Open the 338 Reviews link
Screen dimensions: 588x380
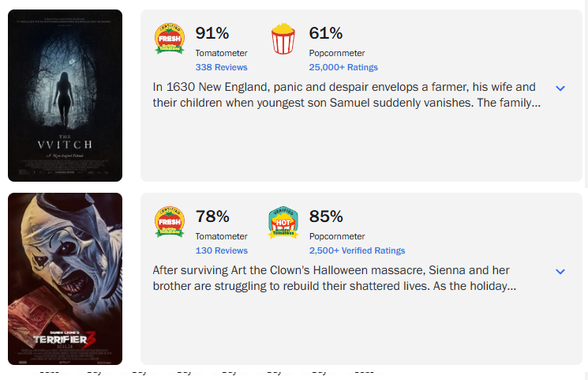221,67
